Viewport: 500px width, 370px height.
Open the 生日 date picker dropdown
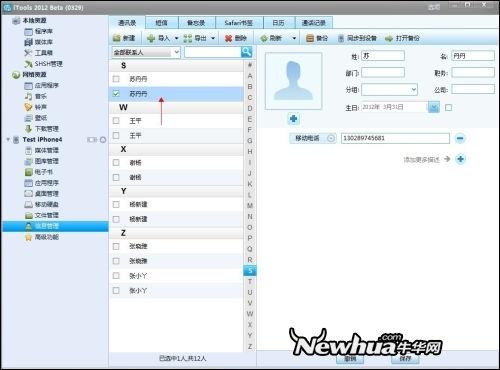pos(433,107)
